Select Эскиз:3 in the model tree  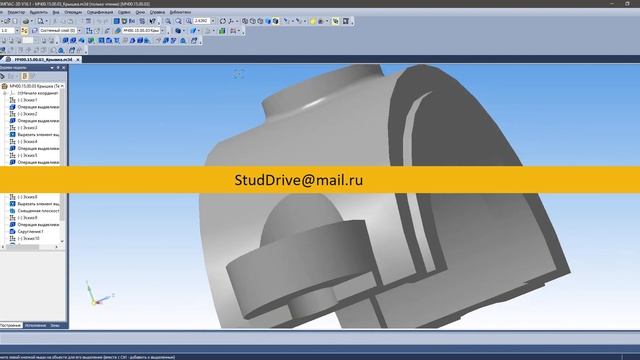pos(27,128)
